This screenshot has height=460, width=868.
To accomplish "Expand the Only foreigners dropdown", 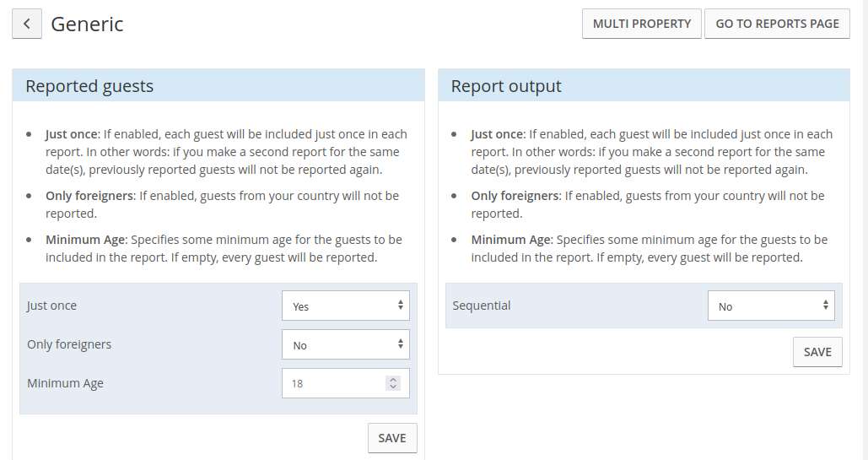I will pos(346,344).
